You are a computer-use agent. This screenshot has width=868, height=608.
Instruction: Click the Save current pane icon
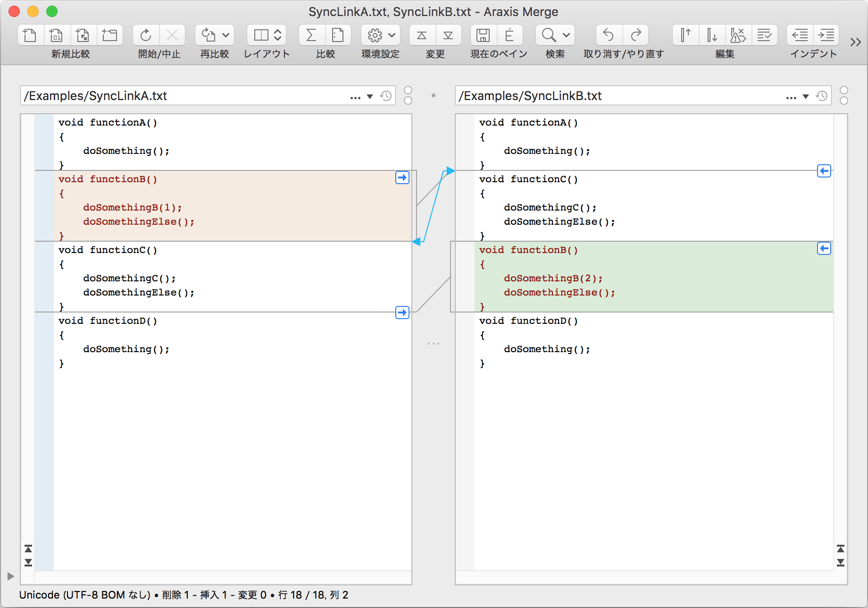point(483,35)
